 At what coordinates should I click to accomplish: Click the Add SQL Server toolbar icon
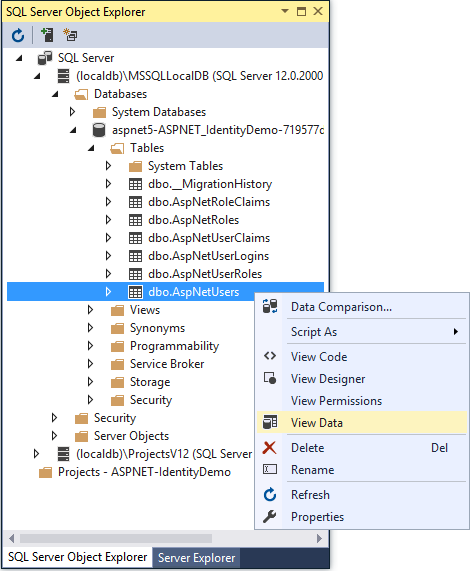47,35
